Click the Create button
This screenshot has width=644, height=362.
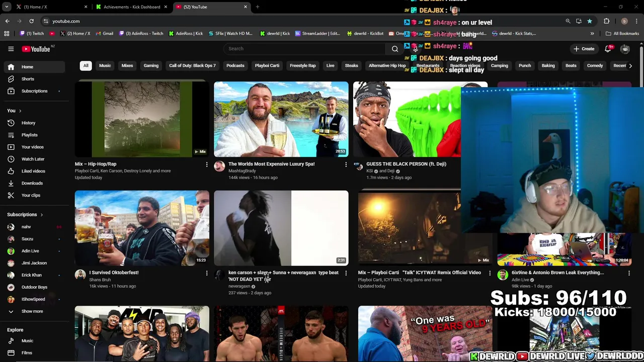(x=584, y=49)
